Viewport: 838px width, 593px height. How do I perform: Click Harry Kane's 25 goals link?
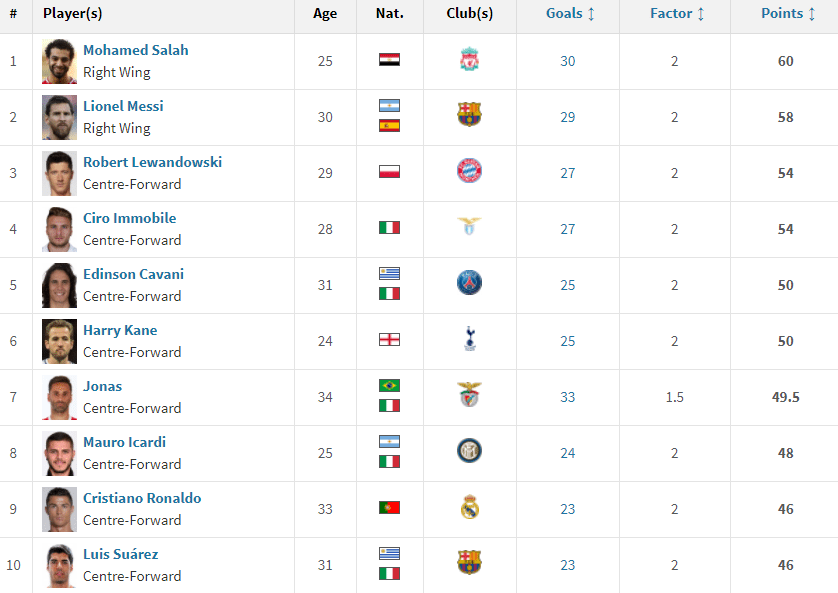(568, 341)
